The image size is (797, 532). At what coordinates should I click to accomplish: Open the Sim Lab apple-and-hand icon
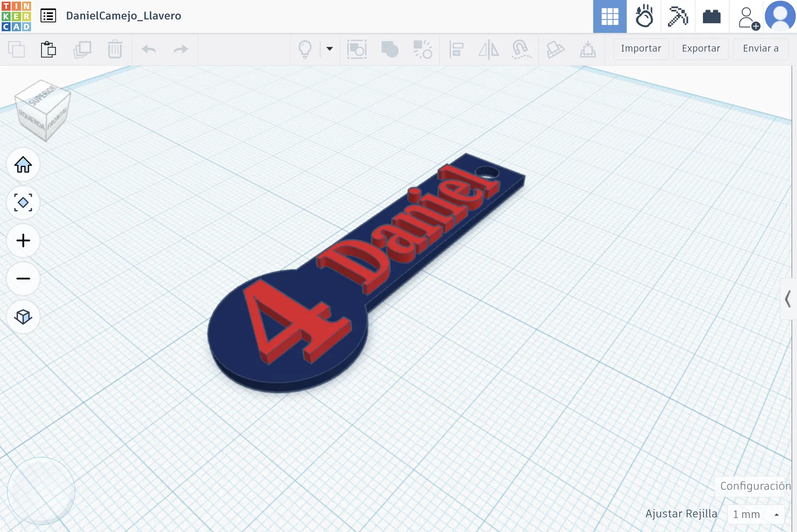644,16
